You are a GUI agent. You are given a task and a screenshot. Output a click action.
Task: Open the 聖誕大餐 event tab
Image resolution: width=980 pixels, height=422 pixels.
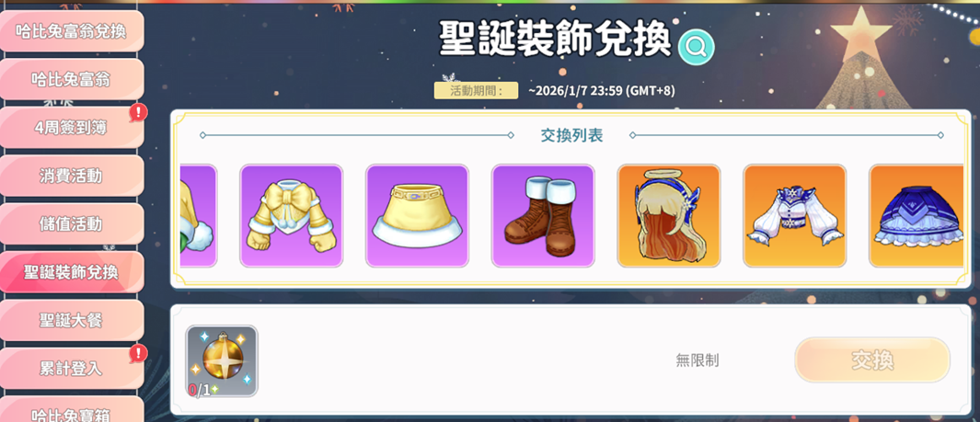coord(71,320)
